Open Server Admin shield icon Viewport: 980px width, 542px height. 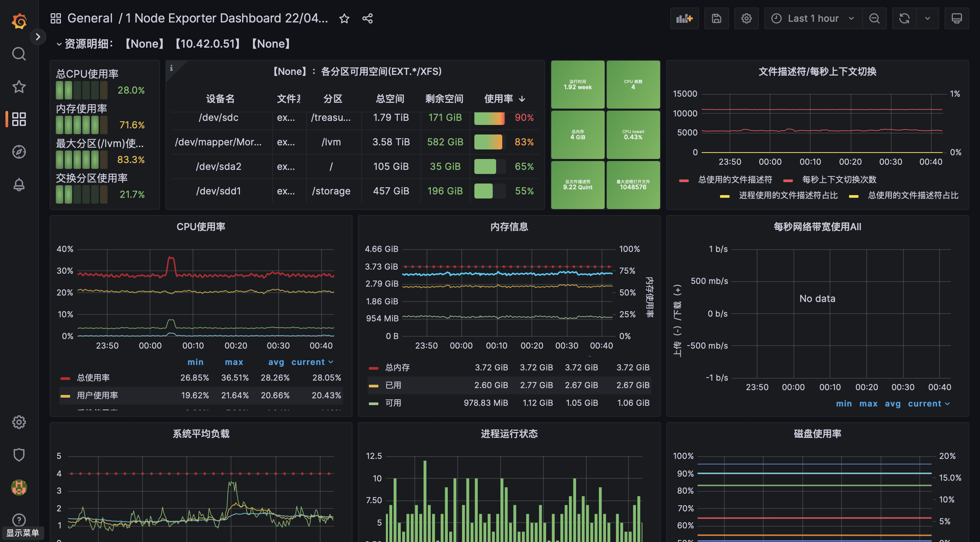coord(19,455)
